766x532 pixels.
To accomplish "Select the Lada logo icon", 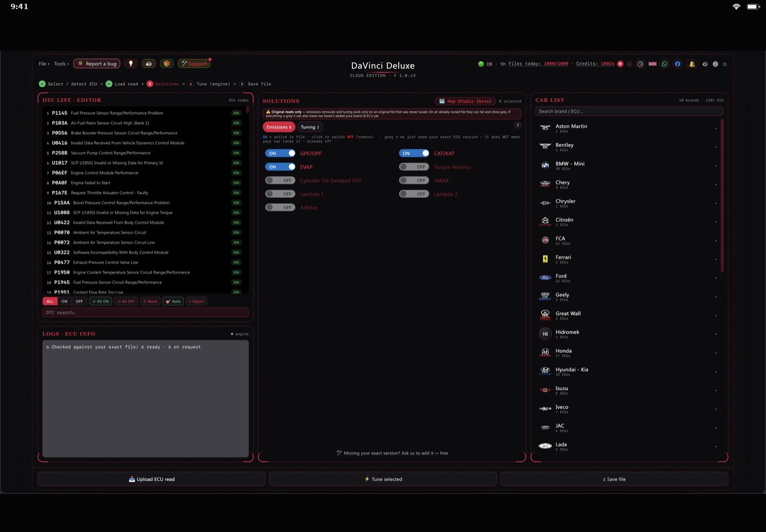I will (x=545, y=446).
